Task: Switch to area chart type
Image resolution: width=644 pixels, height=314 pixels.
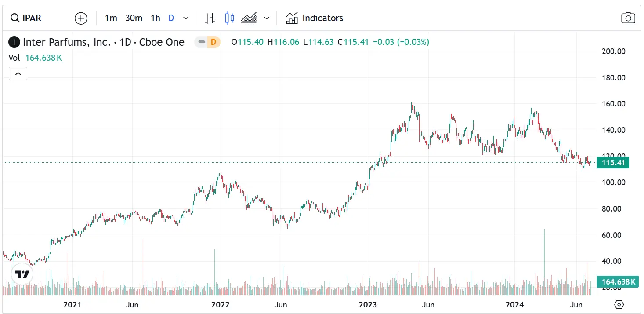Action: [249, 18]
